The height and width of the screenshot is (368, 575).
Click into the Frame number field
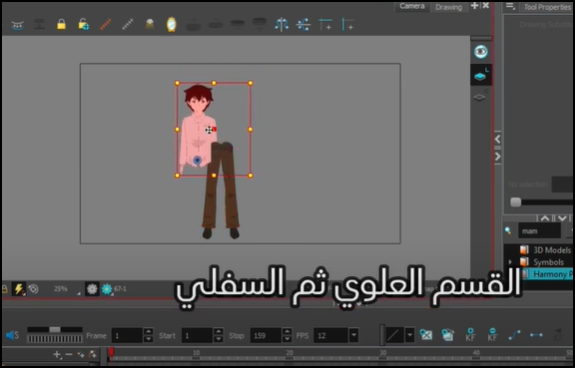(127, 335)
